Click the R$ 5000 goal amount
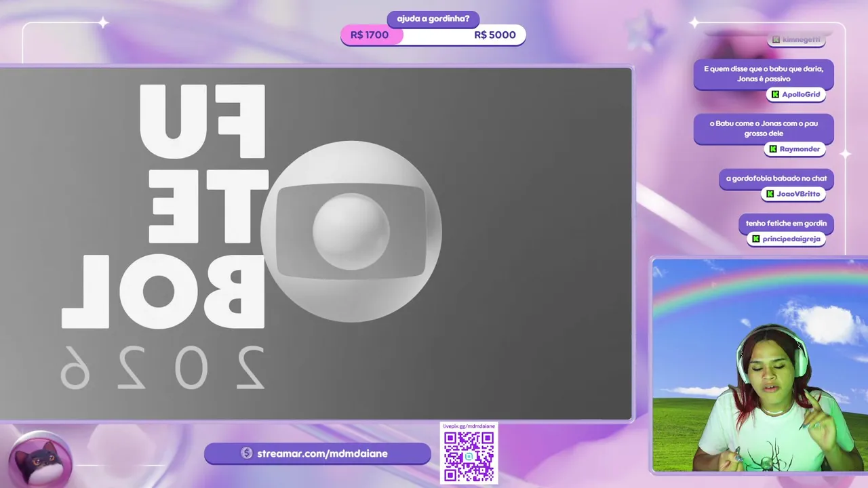Viewport: 868px width, 488px height. click(495, 35)
